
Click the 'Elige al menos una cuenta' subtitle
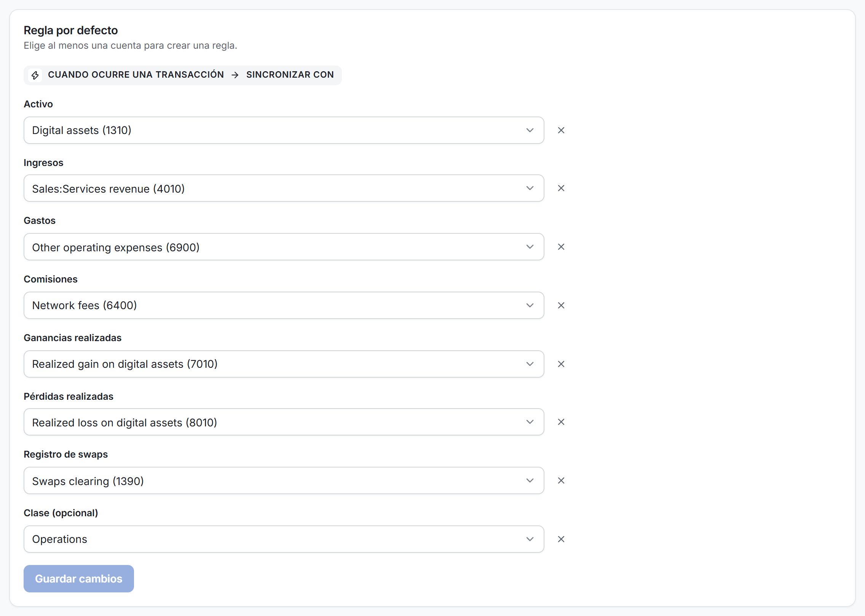131,45
